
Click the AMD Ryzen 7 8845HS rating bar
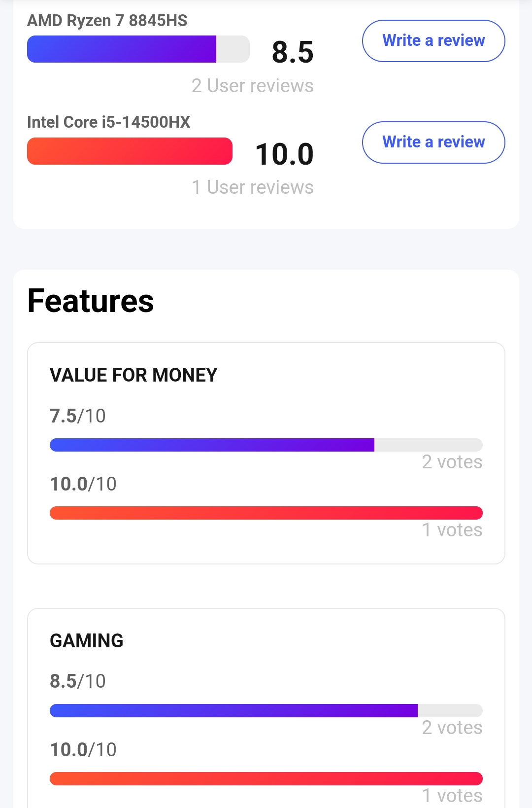pos(138,49)
